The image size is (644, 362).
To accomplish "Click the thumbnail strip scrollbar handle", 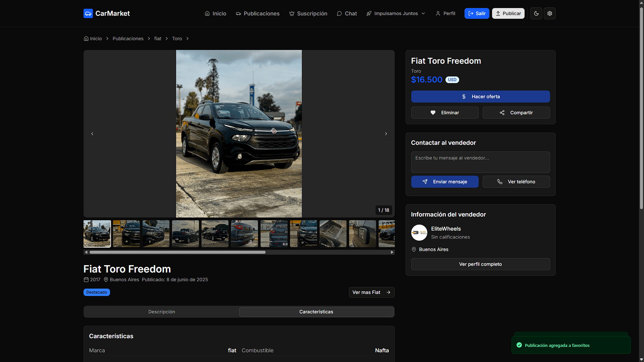I will click(x=177, y=252).
